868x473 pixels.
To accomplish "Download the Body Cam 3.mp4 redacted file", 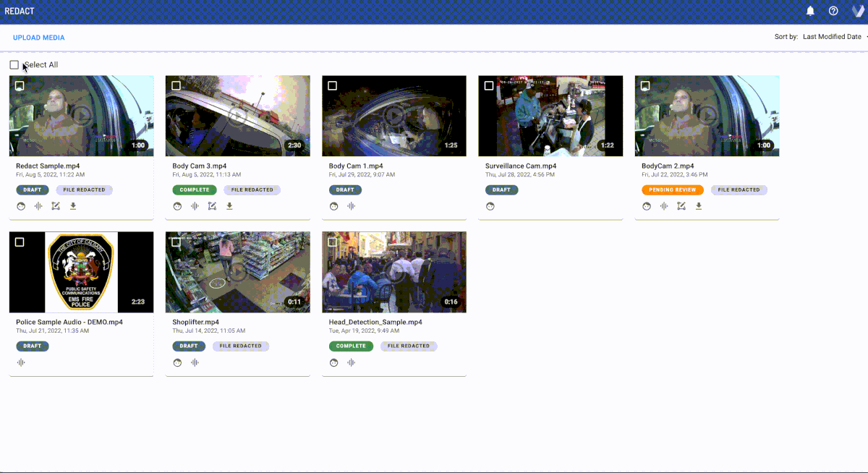I will pos(229,206).
